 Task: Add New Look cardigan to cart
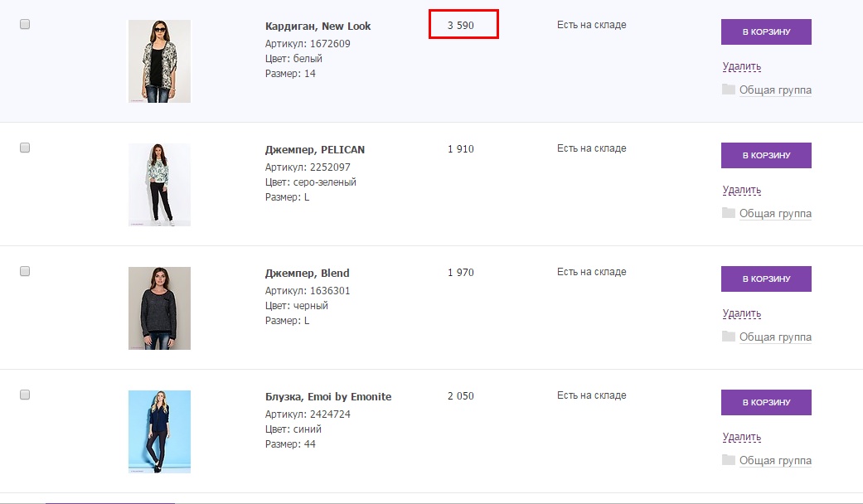coord(766,32)
